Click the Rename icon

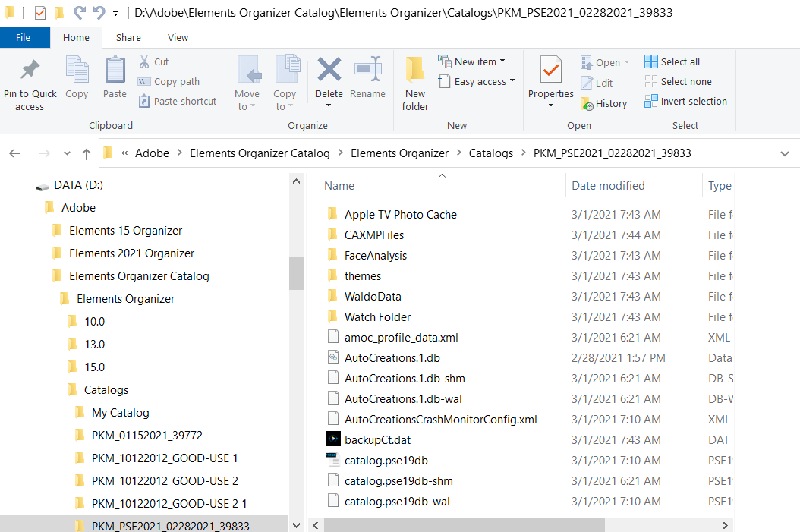[x=368, y=68]
